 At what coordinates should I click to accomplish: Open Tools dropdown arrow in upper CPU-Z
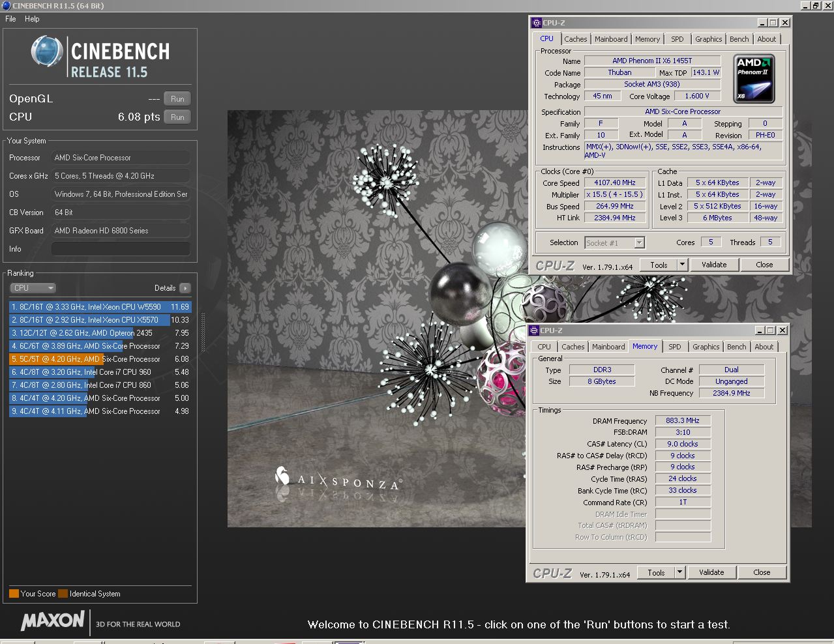(683, 265)
